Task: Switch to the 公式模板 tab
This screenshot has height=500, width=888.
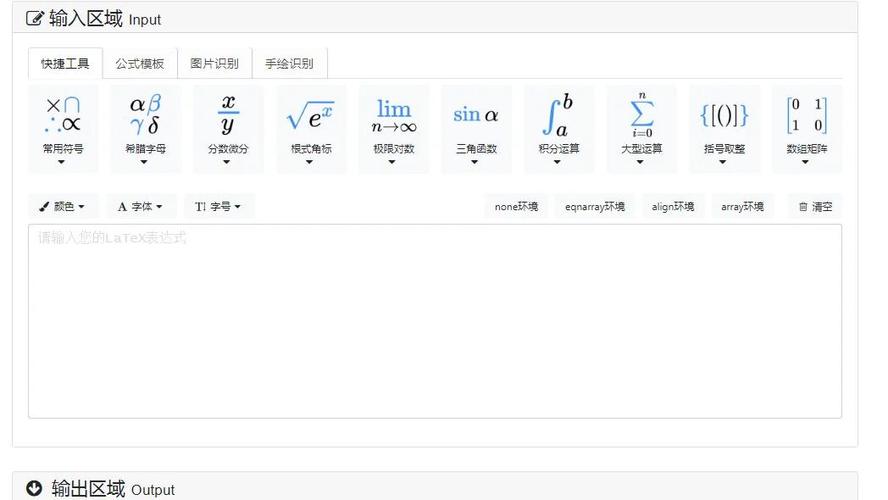Action: click(140, 64)
